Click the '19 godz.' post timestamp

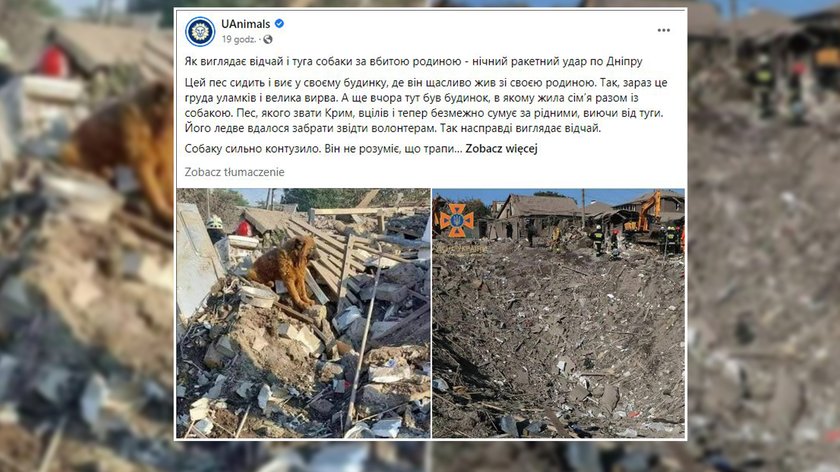pos(238,40)
